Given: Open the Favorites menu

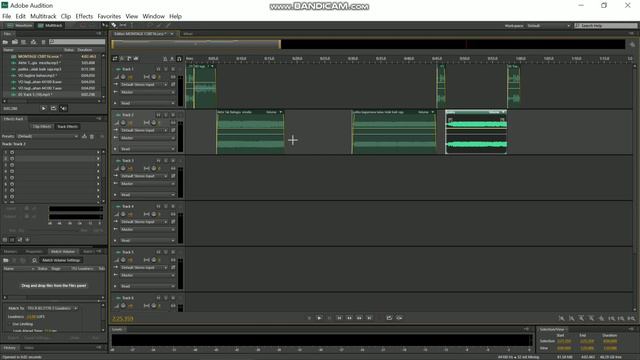Looking at the screenshot, I should coord(109,16).
